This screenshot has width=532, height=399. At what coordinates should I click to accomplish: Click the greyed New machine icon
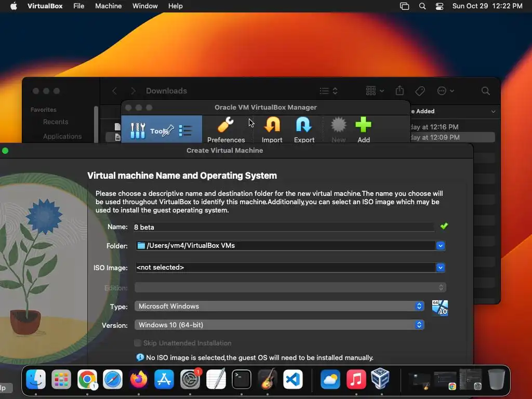[339, 129]
